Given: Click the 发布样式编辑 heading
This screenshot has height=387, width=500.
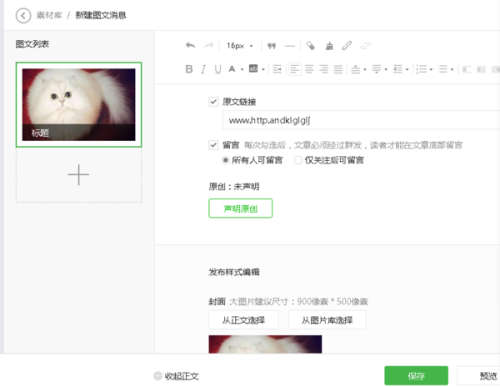Looking at the screenshot, I should 234,272.
